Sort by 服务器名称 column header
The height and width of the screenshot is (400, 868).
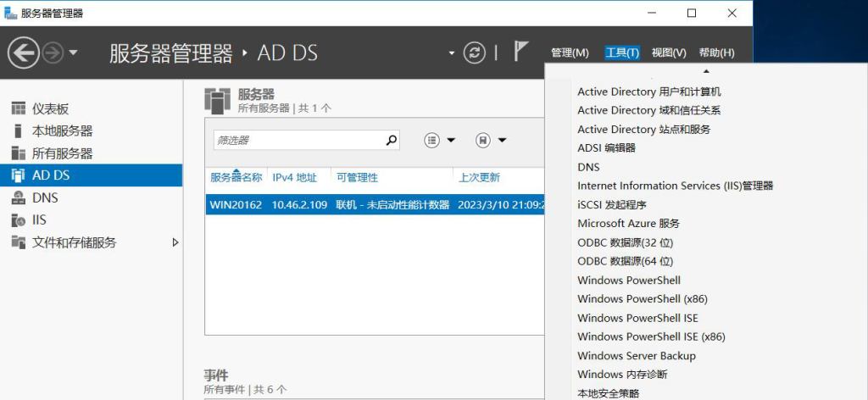236,178
